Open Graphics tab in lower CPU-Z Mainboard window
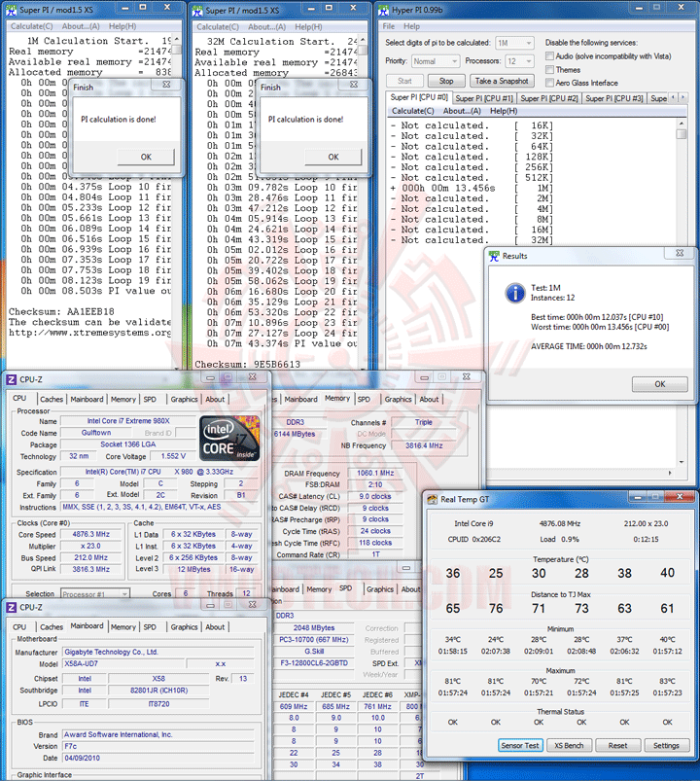Screen dimensions: 700x781 (184, 627)
